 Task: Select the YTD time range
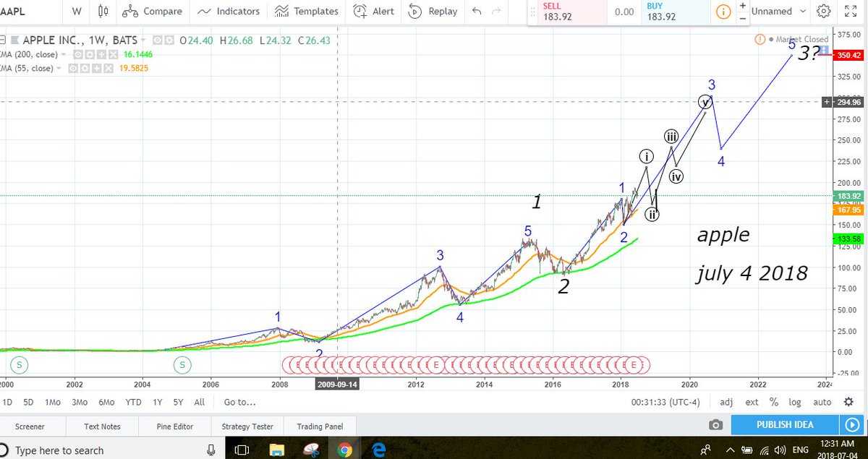click(x=133, y=402)
